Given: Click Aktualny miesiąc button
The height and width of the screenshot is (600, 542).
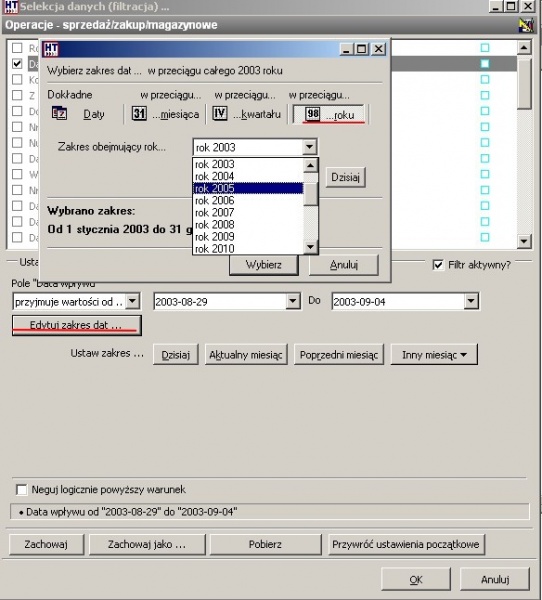Looking at the screenshot, I should pyautogui.click(x=246, y=355).
